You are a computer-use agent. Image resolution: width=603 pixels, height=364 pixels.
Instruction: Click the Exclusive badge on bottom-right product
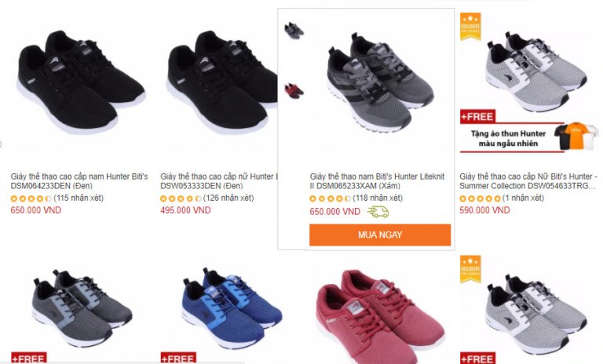(471, 269)
